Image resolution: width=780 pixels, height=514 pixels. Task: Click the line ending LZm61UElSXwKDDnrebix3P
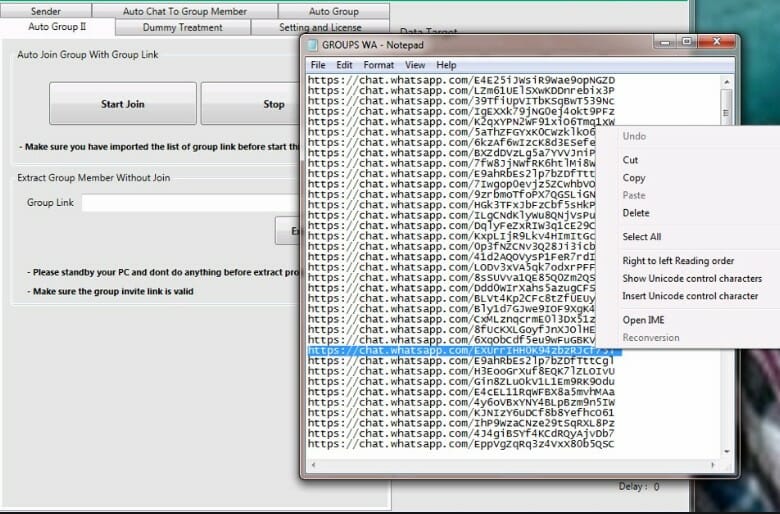click(x=461, y=91)
